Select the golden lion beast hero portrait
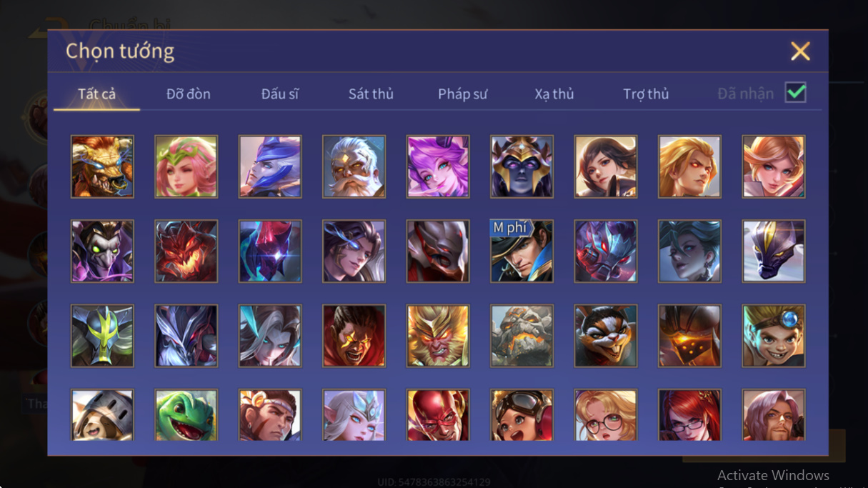Viewport: 868px width, 488px height. tap(102, 166)
